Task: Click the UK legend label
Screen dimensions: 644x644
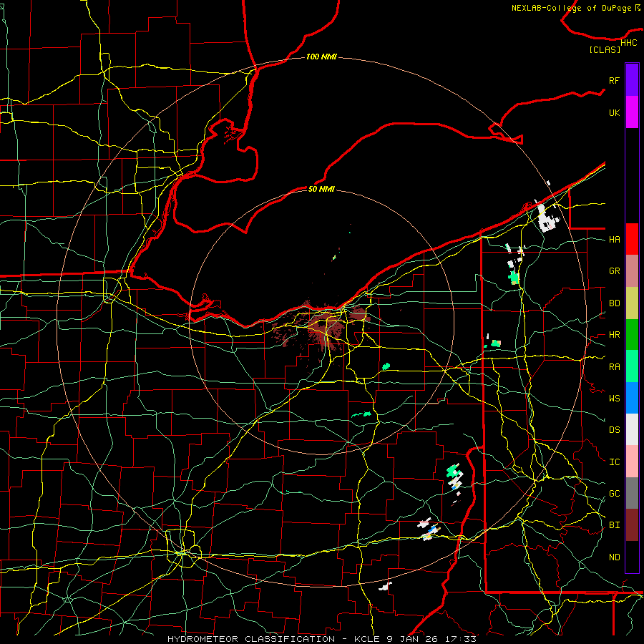Action: (614, 112)
